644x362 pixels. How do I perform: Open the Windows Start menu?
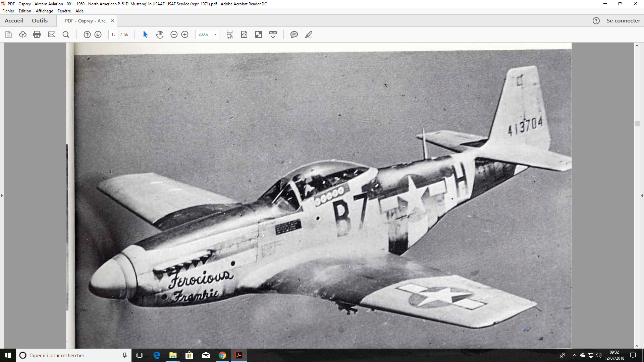pyautogui.click(x=8, y=355)
